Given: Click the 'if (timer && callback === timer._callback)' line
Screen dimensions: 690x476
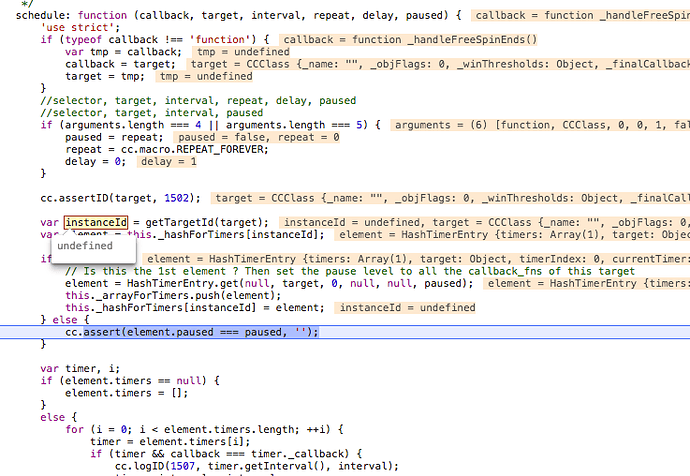Looking at the screenshot, I should (x=226, y=454).
